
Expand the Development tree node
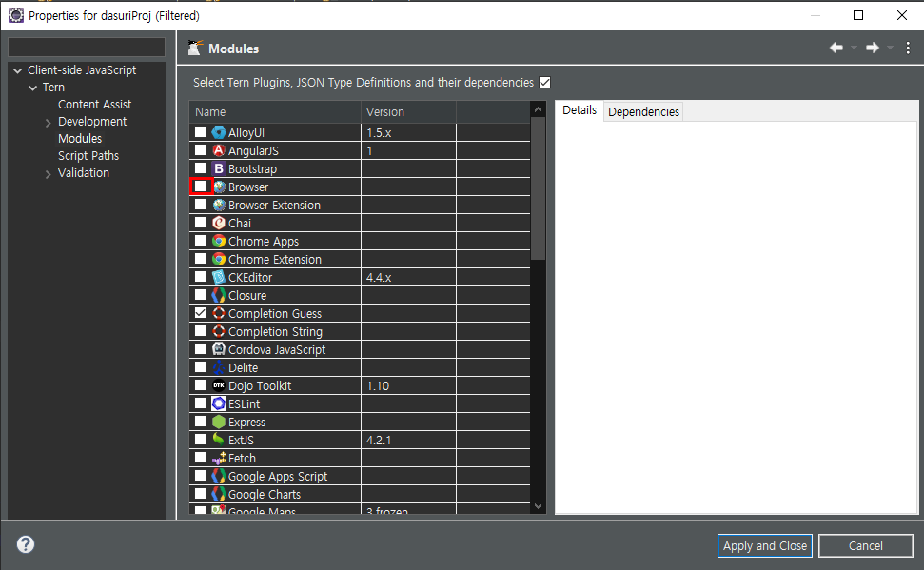click(x=49, y=123)
